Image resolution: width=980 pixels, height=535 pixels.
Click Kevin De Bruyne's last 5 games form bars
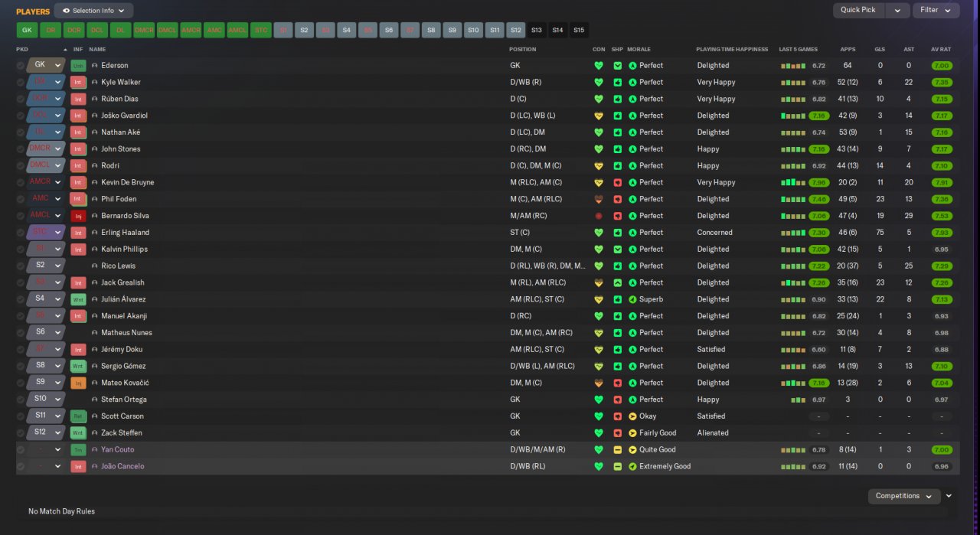point(793,182)
